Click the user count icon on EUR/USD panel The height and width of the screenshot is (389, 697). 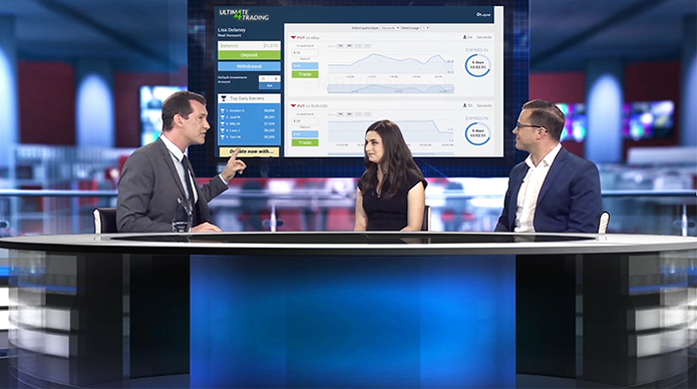(465, 106)
